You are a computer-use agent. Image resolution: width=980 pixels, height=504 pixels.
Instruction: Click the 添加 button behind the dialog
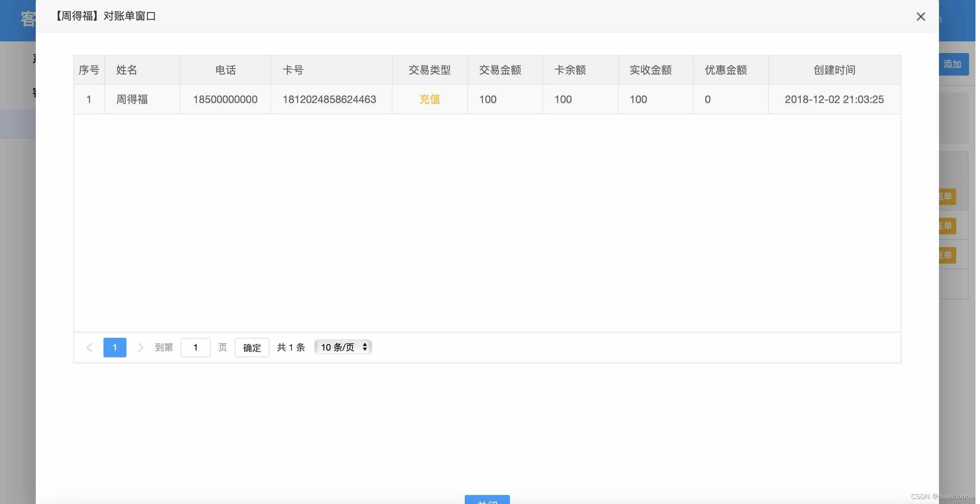(953, 64)
